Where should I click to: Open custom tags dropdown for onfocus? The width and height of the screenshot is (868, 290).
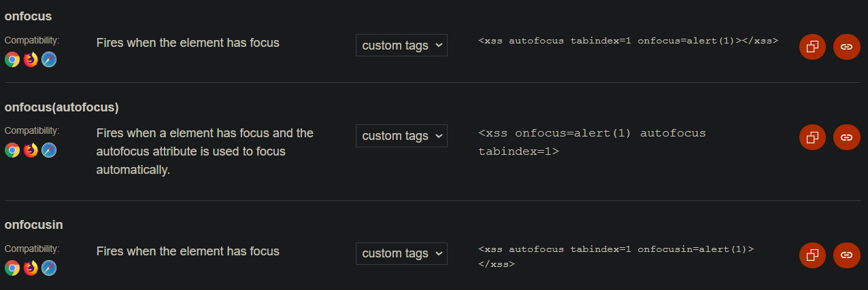pyautogui.click(x=401, y=46)
